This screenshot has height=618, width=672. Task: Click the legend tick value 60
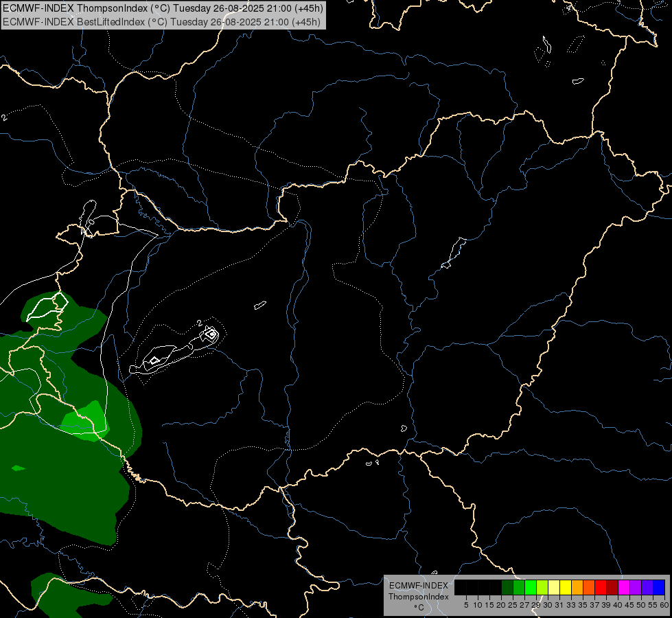pos(664,605)
